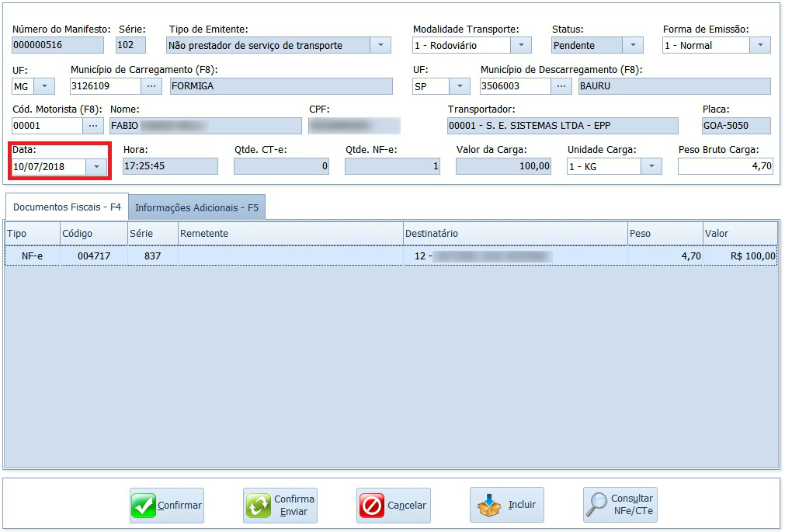Click the red Cancelar prohibition icon

pos(371,506)
